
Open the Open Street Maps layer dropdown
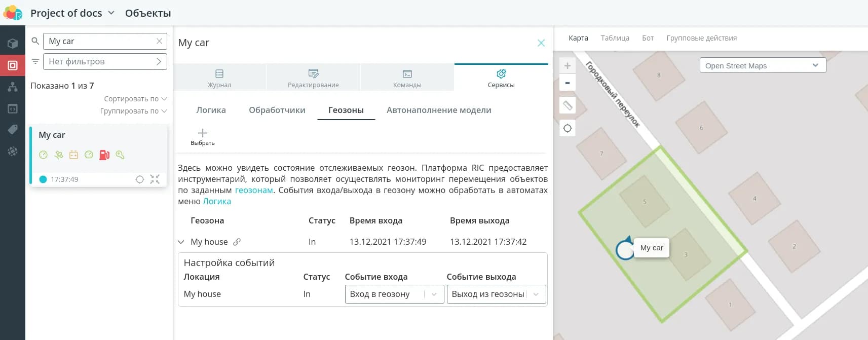763,65
